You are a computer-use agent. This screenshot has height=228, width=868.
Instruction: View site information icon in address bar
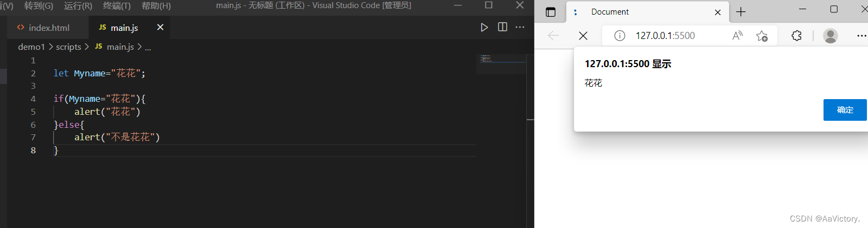(620, 36)
